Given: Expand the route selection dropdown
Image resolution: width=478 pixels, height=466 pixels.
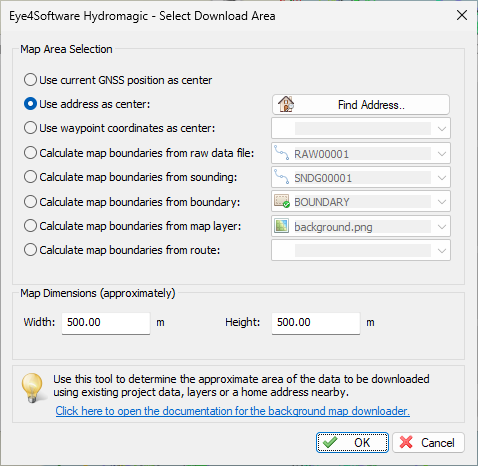Looking at the screenshot, I should coord(361,250).
